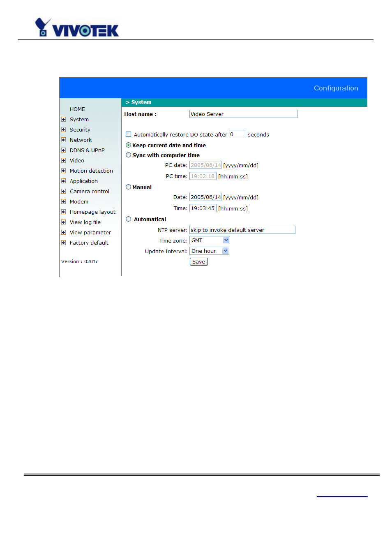Select Keep current date and time
Screen dimensions: 392x555
point(129,145)
